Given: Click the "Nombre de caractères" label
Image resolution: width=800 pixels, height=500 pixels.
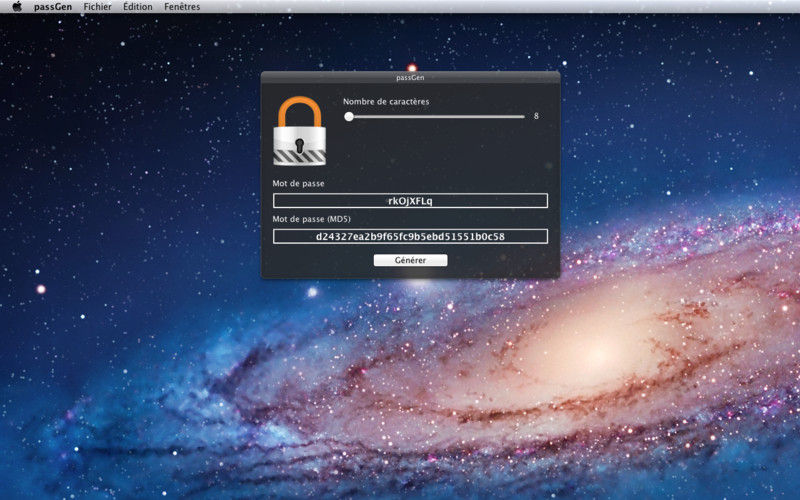Looking at the screenshot, I should 386,102.
